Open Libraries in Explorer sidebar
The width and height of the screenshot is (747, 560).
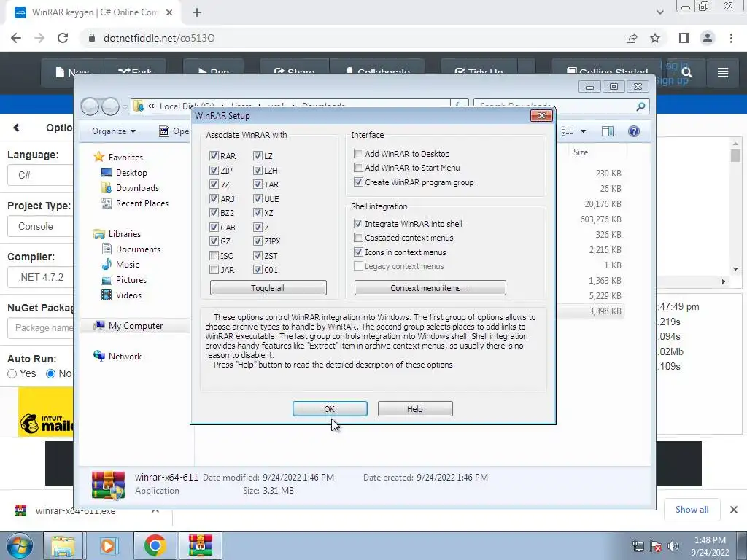124,234
